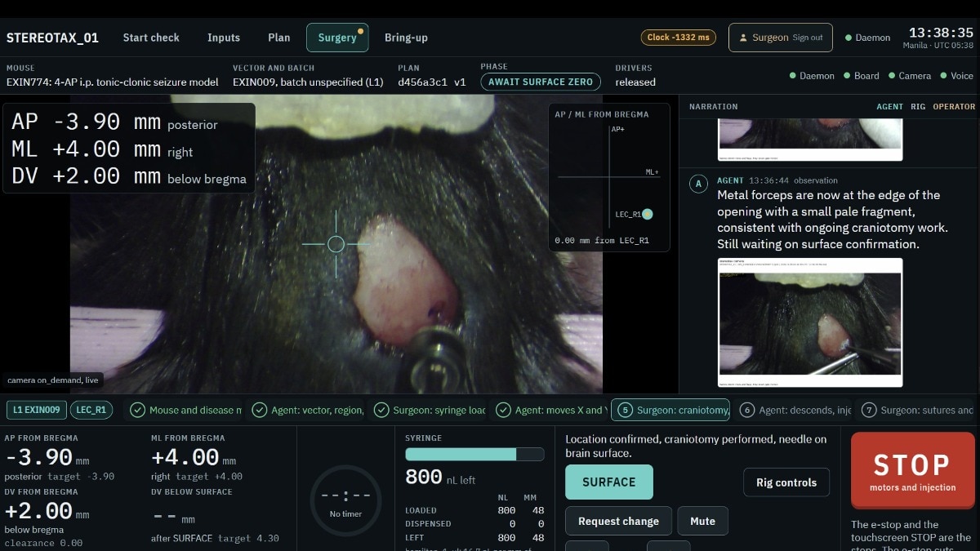980x551 pixels.
Task: Open the partially visible top narration thumbnail
Action: click(810, 140)
